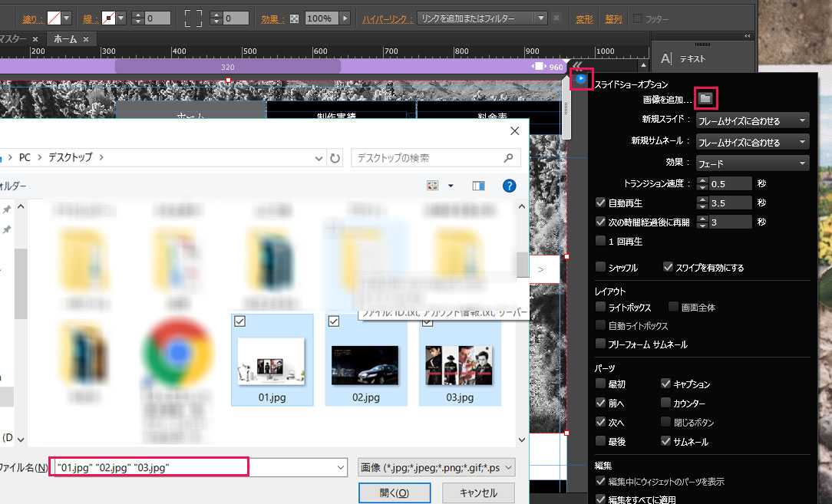Click the デスクトップ breadcrumb in the path
This screenshot has width=832, height=504.
tap(70, 157)
